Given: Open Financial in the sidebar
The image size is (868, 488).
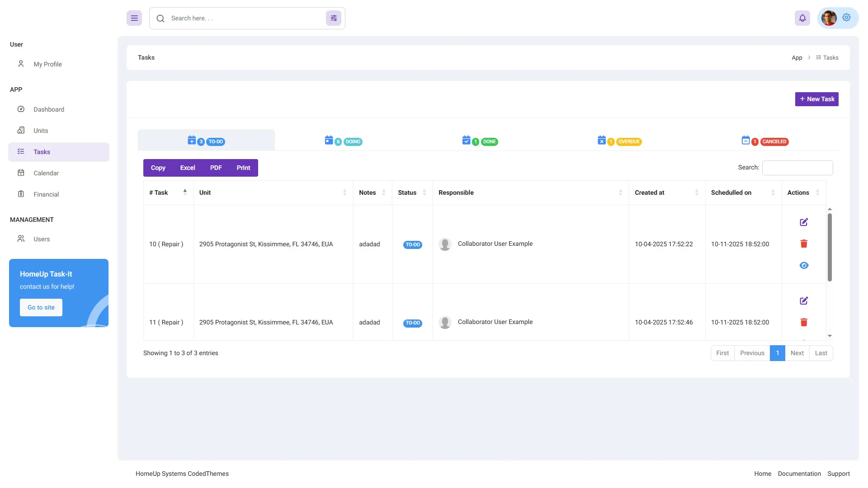Looking at the screenshot, I should [59, 194].
